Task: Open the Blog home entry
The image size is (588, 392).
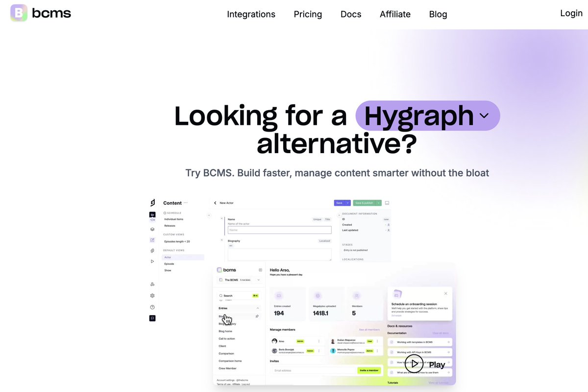Action: 225,331
